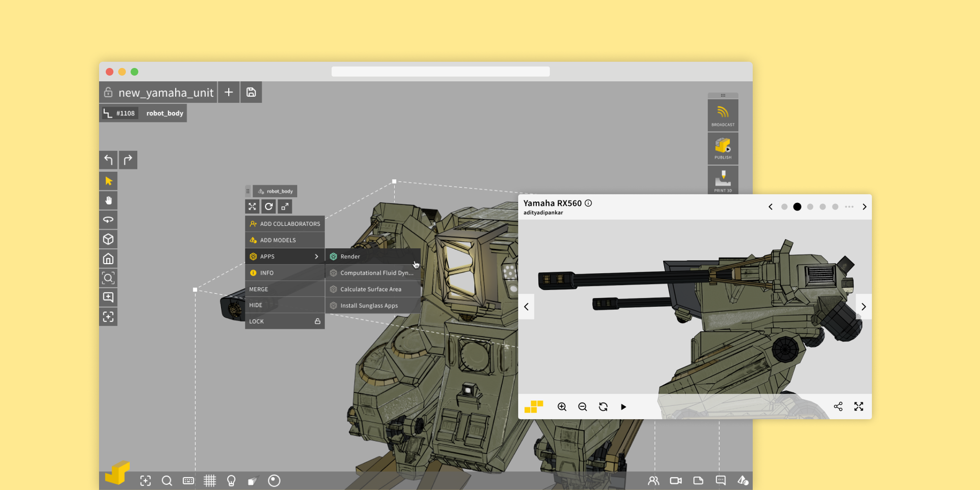Launch the Render app
This screenshot has width=980, height=490.
[373, 256]
